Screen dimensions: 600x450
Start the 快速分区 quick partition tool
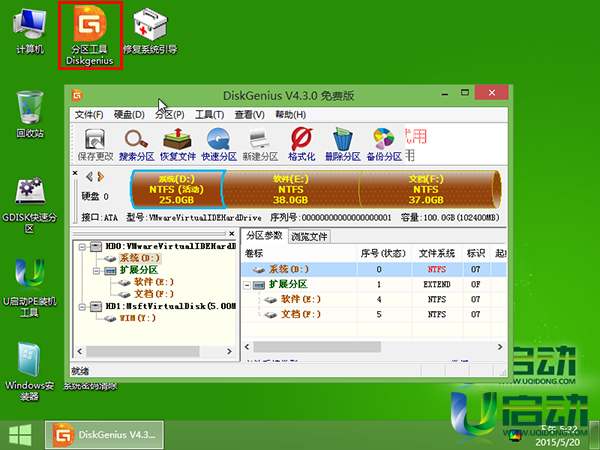219,145
